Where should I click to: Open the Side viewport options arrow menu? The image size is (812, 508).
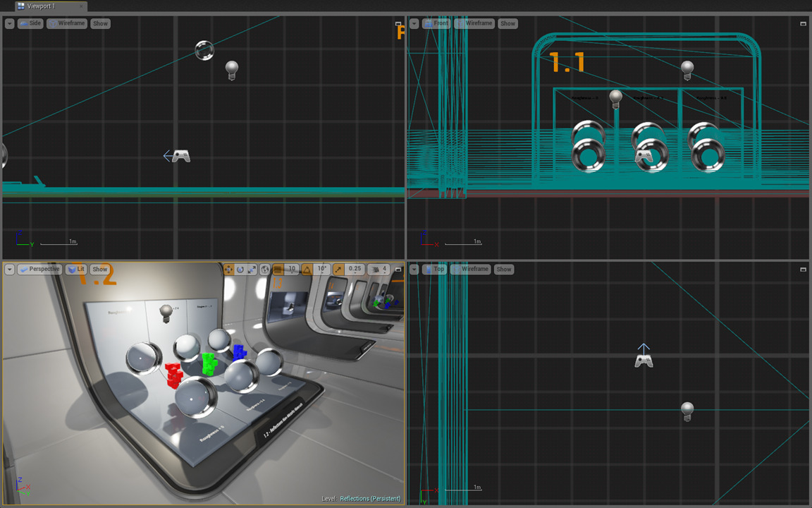tap(9, 23)
